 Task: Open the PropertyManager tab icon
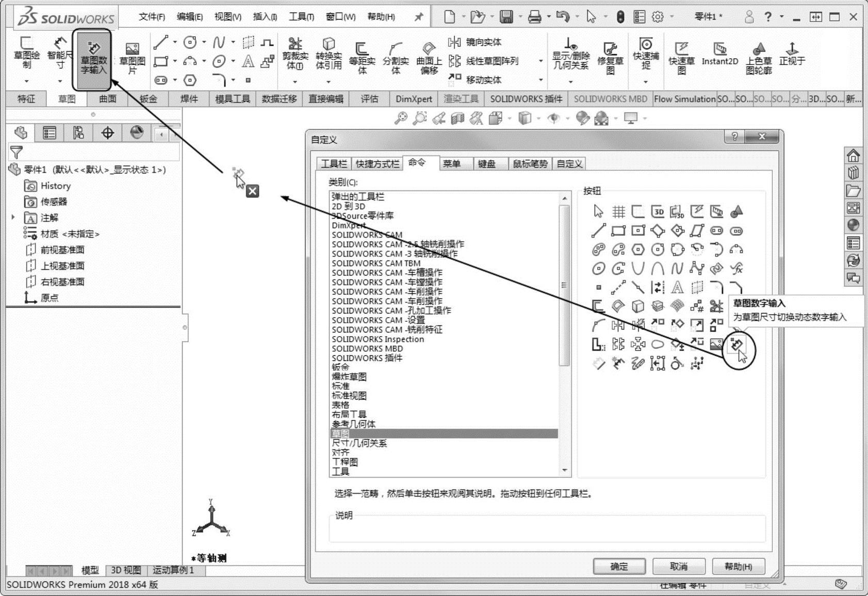coord(50,133)
